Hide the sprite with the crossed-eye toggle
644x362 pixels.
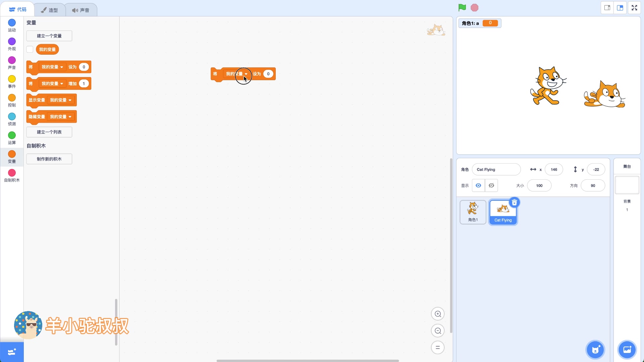(491, 185)
